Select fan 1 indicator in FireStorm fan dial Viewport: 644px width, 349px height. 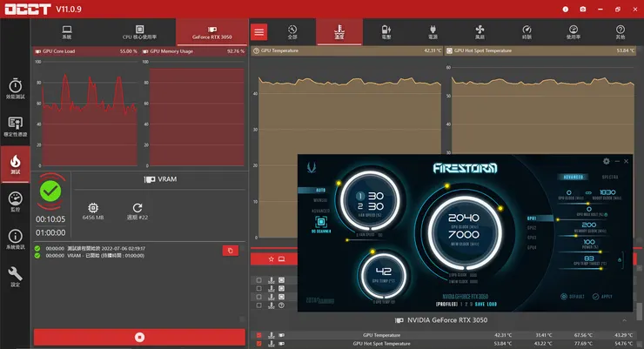[x=360, y=197]
